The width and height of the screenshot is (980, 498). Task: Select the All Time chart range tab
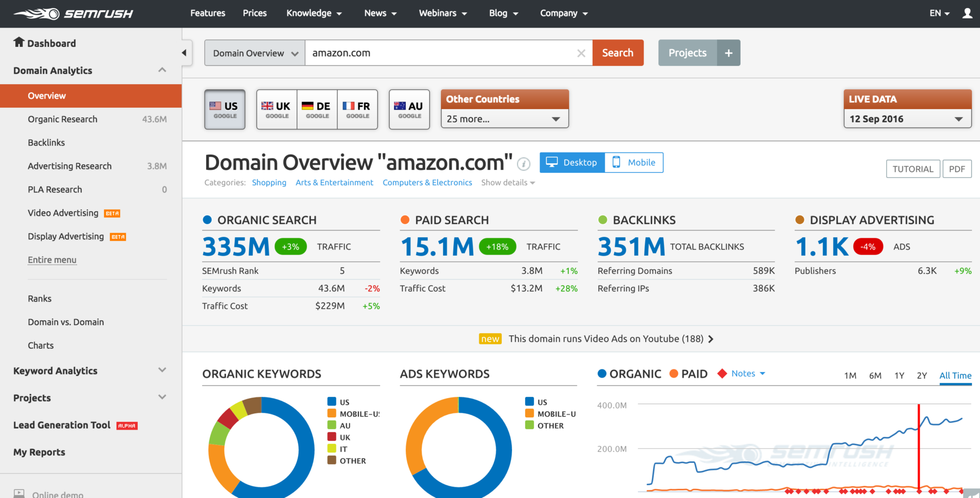click(x=955, y=376)
